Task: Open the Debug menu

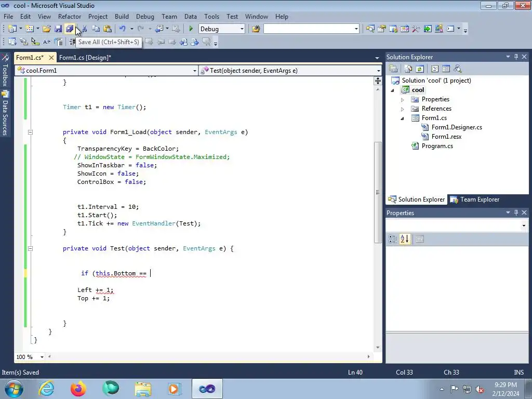Action: click(145, 16)
